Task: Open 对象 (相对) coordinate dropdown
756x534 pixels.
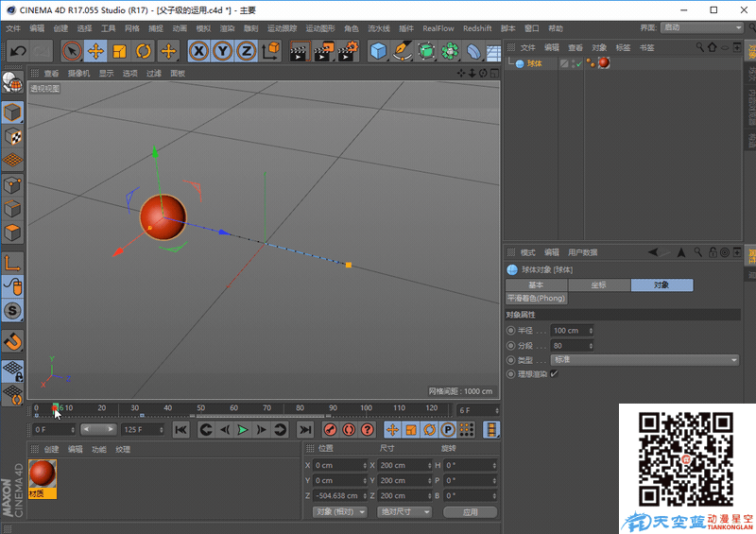Action: pyautogui.click(x=340, y=512)
